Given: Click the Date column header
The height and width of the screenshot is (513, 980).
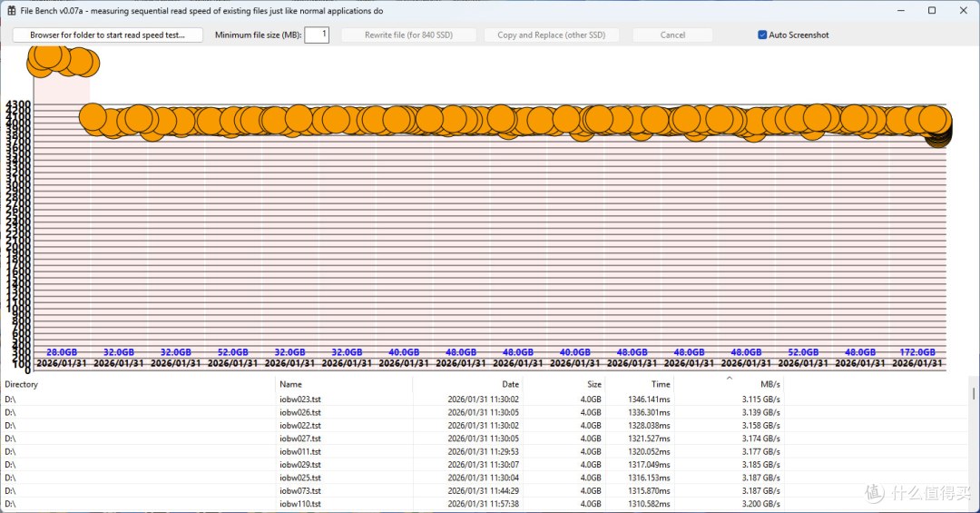Looking at the screenshot, I should tap(467, 384).
